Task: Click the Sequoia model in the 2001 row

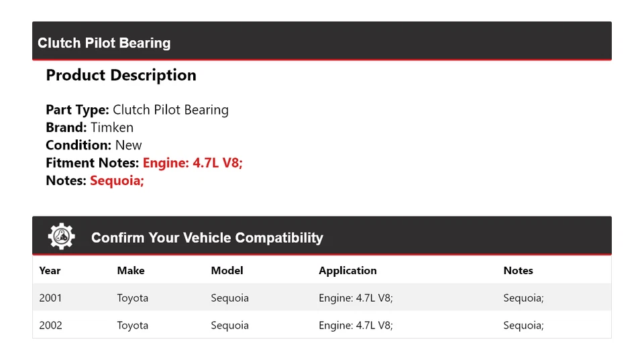Action: pos(229,298)
